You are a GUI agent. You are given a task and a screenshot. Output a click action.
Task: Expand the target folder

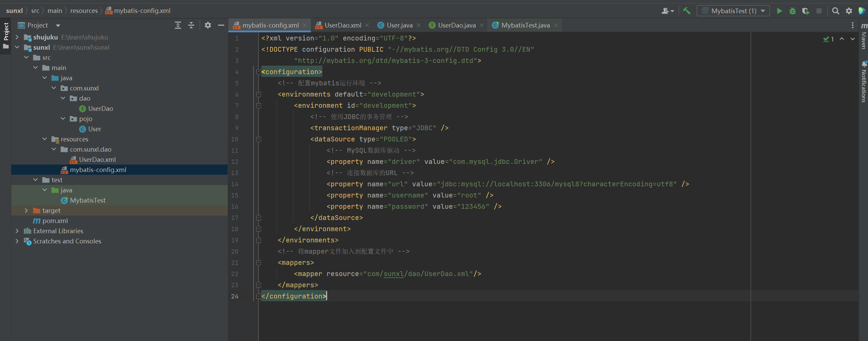pos(26,210)
